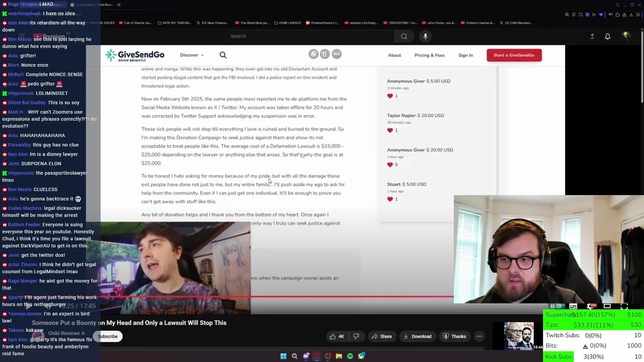
Task: Open the GiveSendGo logo home link
Action: point(134,55)
